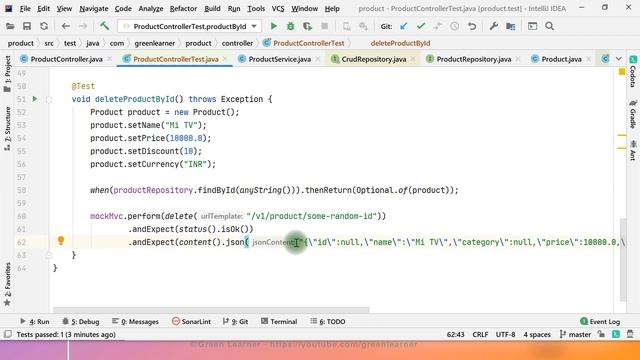Open the Refactor menu
Screen dimensions: 640x360
tap(183, 8)
